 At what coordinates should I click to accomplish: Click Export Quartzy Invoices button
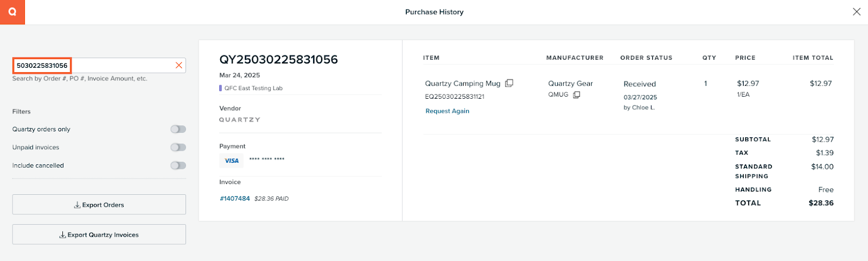(x=99, y=234)
